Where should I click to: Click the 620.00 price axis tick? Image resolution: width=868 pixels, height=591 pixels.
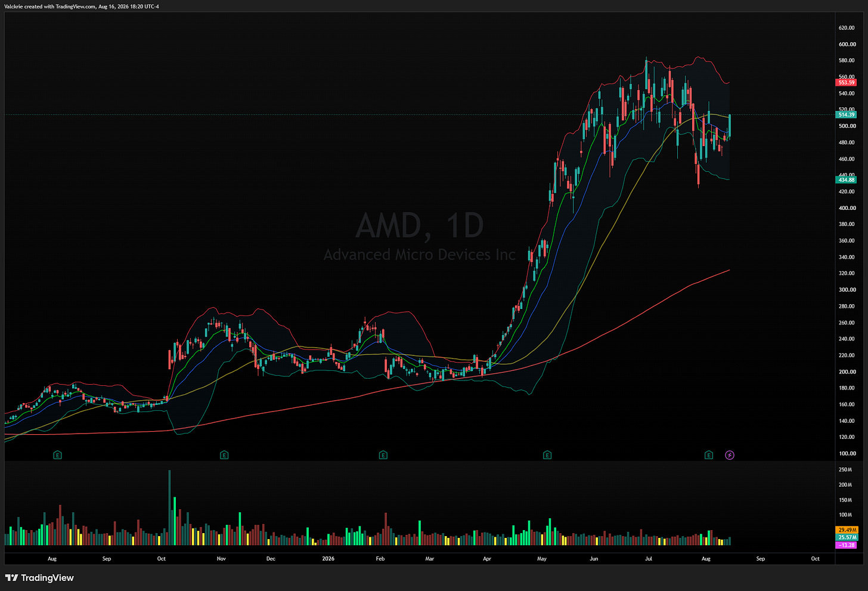pos(847,28)
